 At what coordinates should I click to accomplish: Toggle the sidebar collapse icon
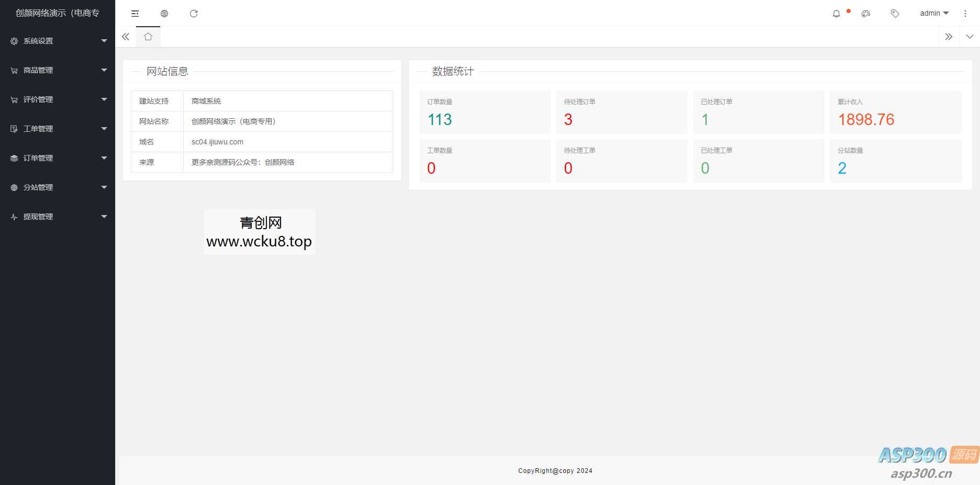135,14
